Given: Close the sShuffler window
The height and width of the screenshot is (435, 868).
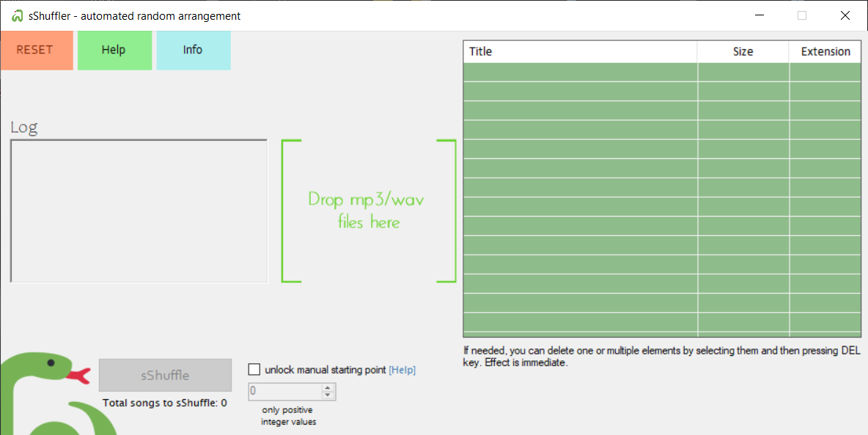Looking at the screenshot, I should point(845,15).
